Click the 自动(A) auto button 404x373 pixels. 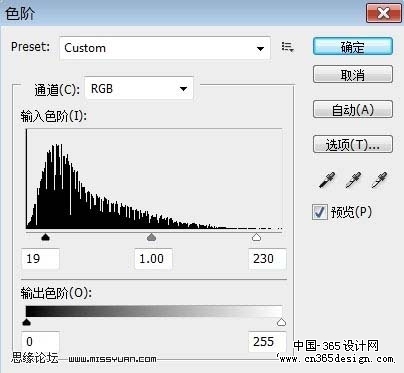(x=353, y=109)
